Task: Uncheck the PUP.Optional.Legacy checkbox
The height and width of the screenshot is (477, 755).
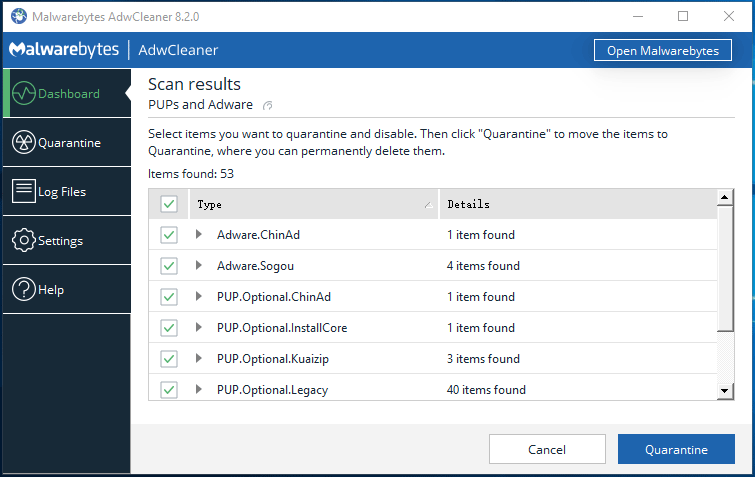Action: (x=169, y=390)
